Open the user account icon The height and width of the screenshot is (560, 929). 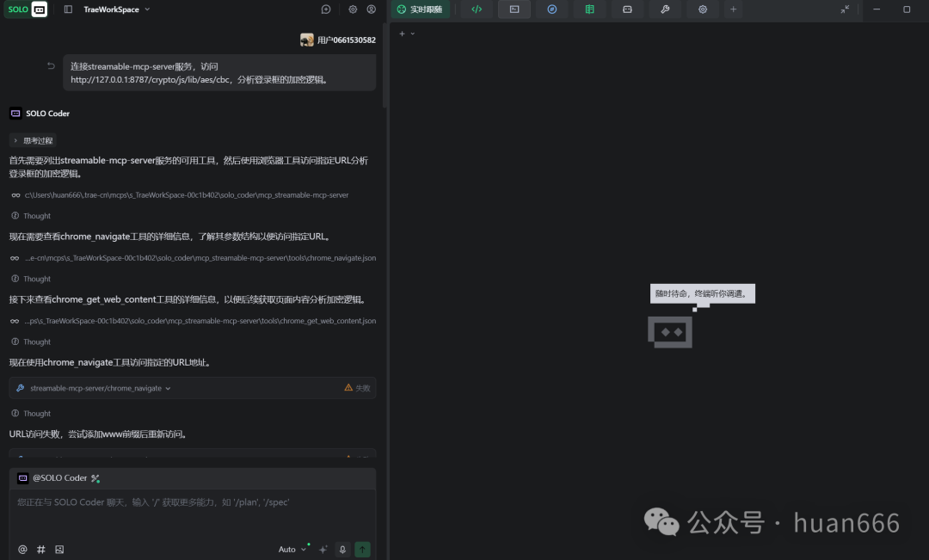tap(371, 9)
